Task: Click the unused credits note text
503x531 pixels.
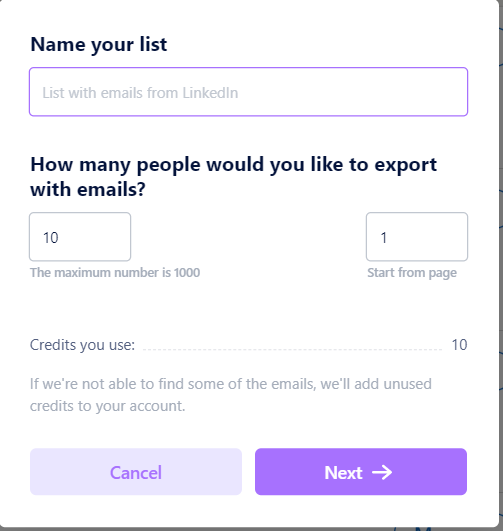Action: pos(231,395)
